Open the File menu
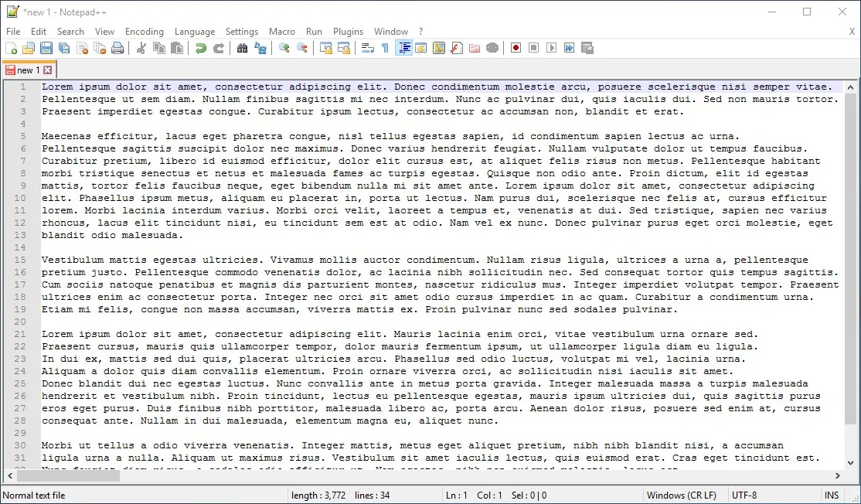861x504 pixels. (13, 31)
